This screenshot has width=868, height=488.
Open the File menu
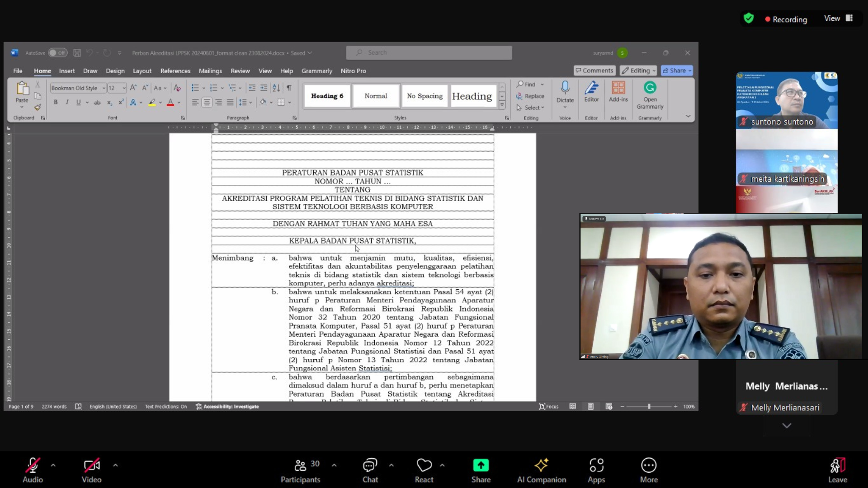[x=18, y=71]
